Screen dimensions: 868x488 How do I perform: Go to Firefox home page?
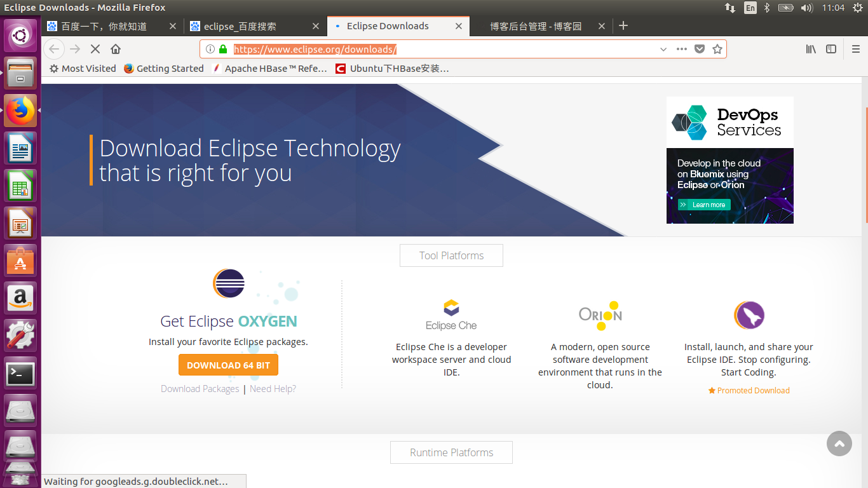click(116, 49)
